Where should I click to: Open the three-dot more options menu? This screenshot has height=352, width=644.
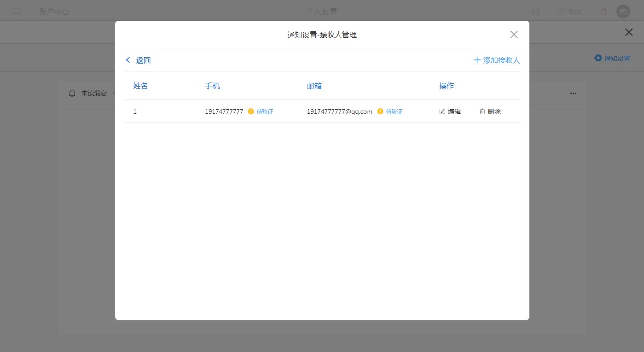[573, 93]
